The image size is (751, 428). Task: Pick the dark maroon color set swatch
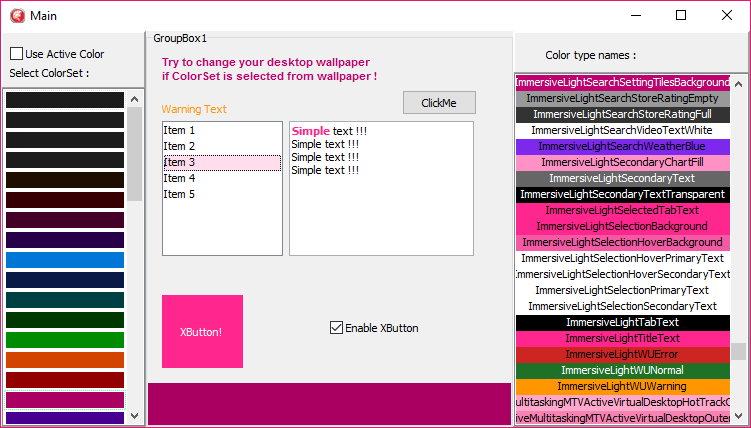[65, 200]
